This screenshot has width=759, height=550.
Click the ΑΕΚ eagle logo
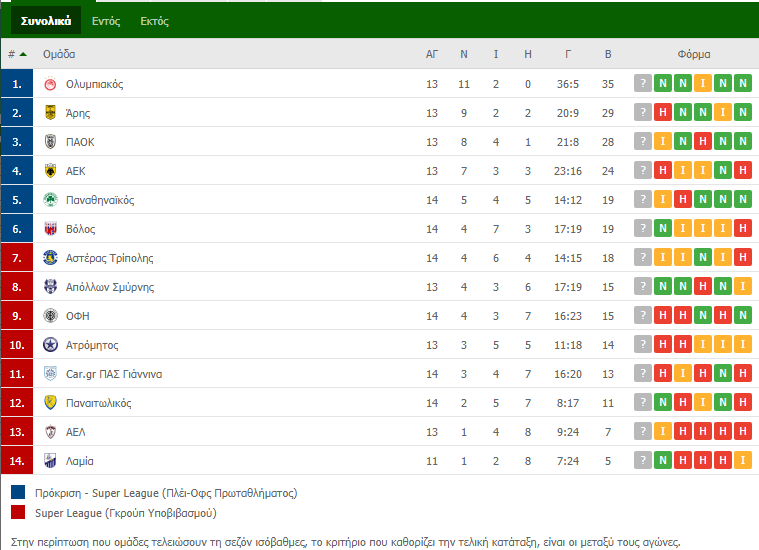coord(50,171)
